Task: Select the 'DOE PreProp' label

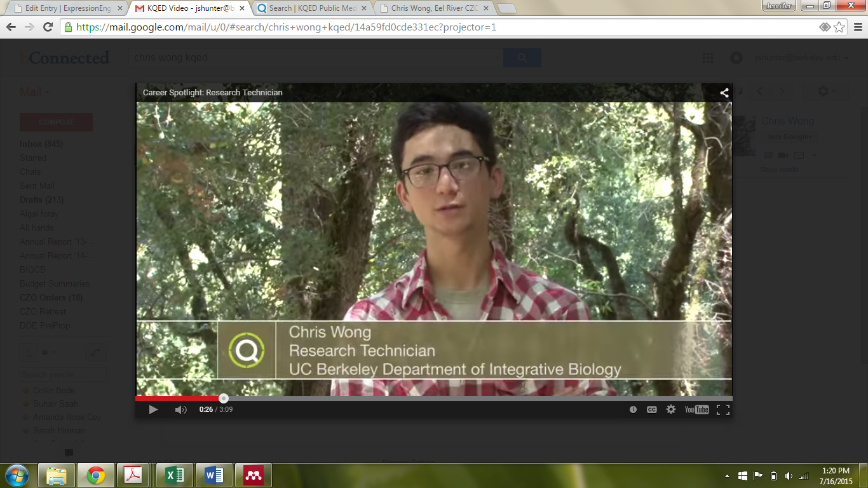Action: 45,326
